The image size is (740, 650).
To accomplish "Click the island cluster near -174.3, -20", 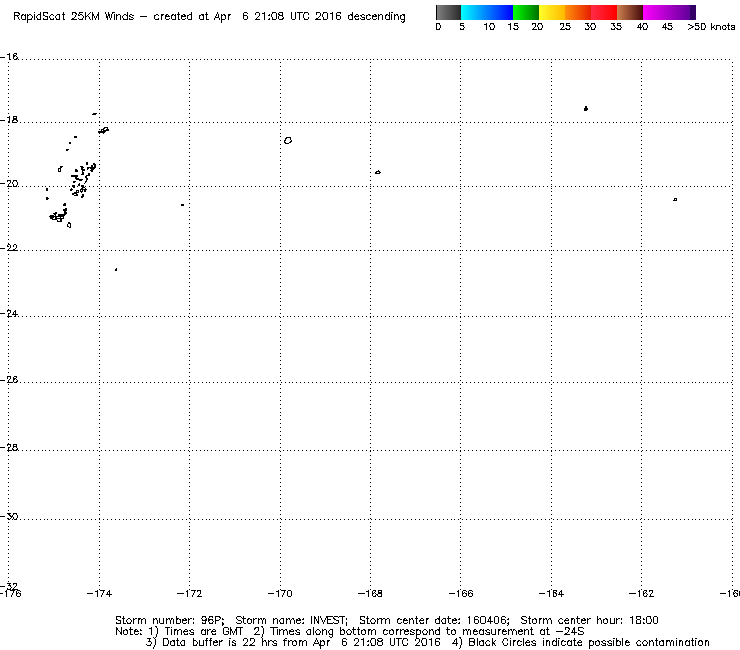I will 83,179.
